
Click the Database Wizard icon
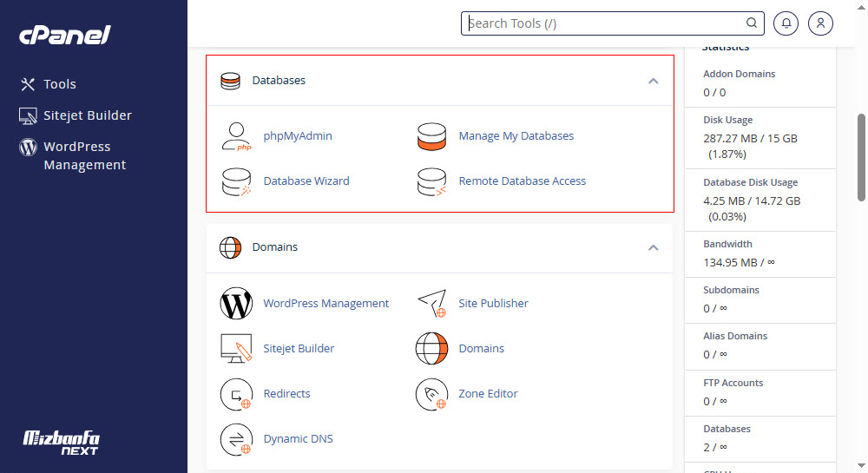click(236, 181)
